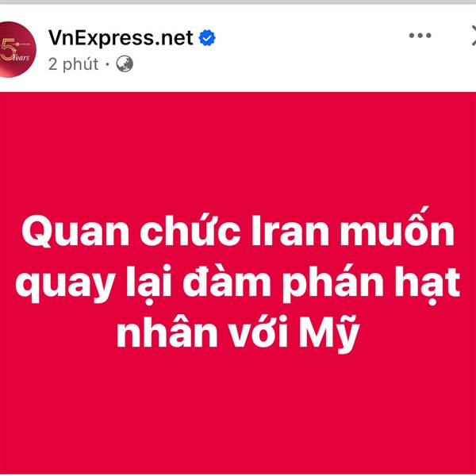The width and height of the screenshot is (476, 476).
Task: Hide the post with the X icon
Action: tap(474, 36)
